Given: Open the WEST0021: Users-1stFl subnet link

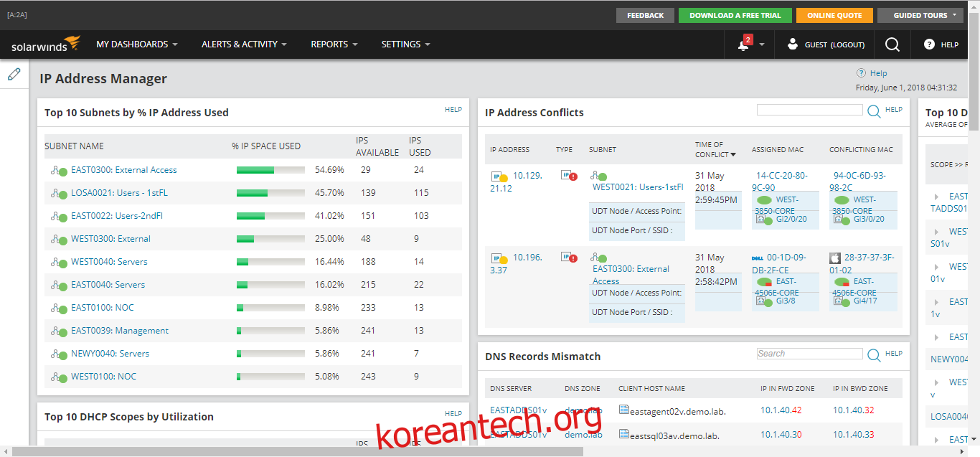Looking at the screenshot, I should [x=638, y=187].
